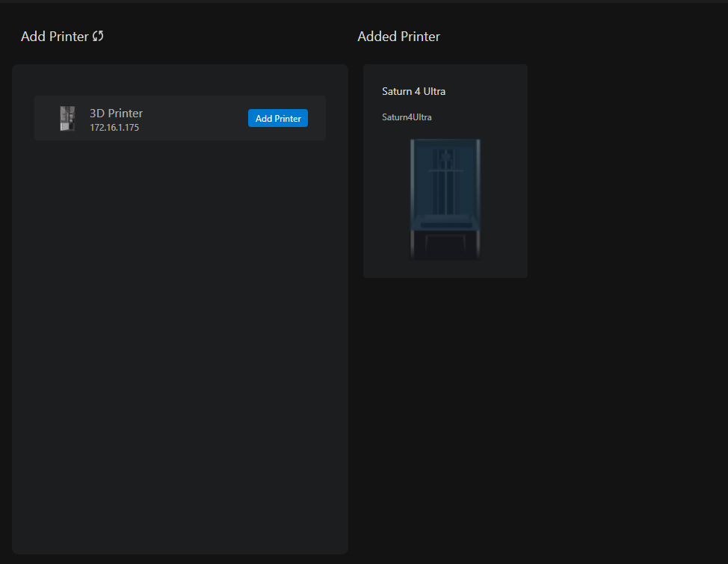Select the 3D Printer name label

(116, 113)
